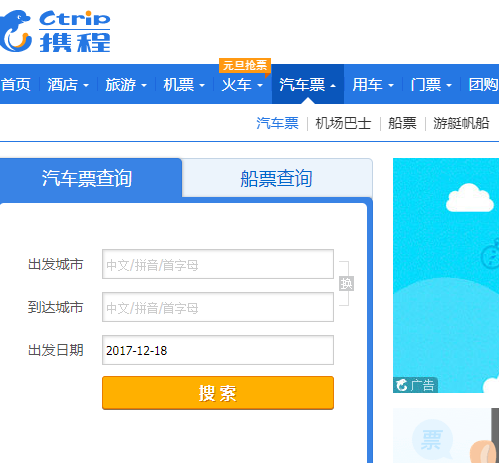This screenshot has height=463, width=499.
Task: Expand the 机票 dropdown menu
Action: (x=184, y=84)
